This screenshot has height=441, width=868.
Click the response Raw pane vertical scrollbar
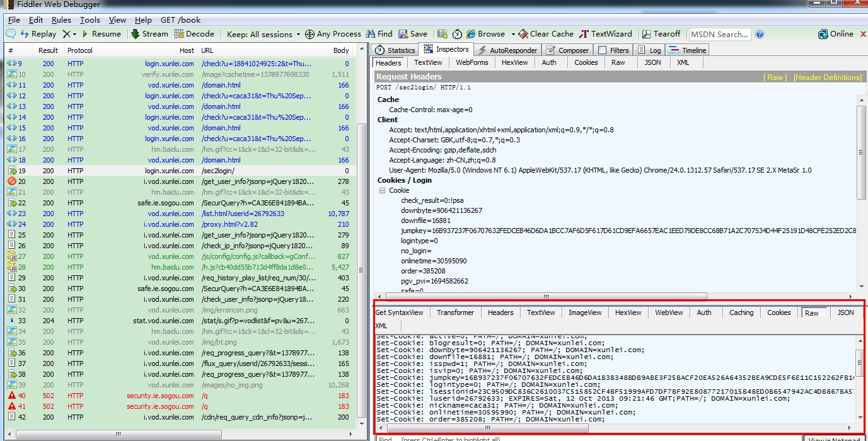860,379
